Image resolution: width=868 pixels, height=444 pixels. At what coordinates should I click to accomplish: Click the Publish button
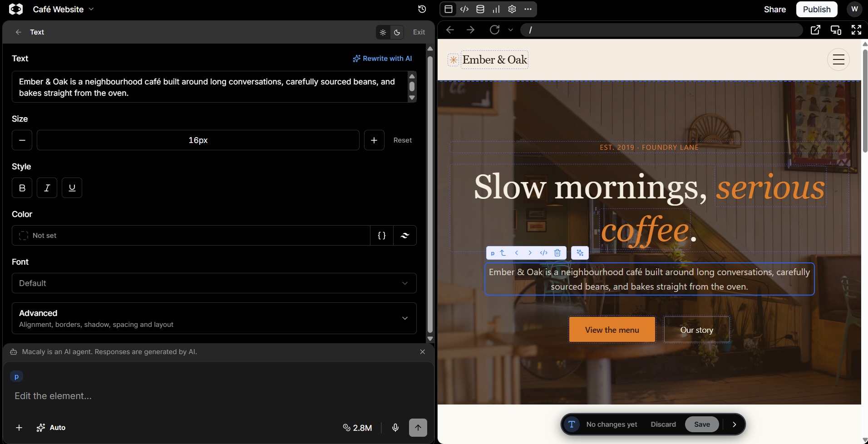(x=816, y=9)
